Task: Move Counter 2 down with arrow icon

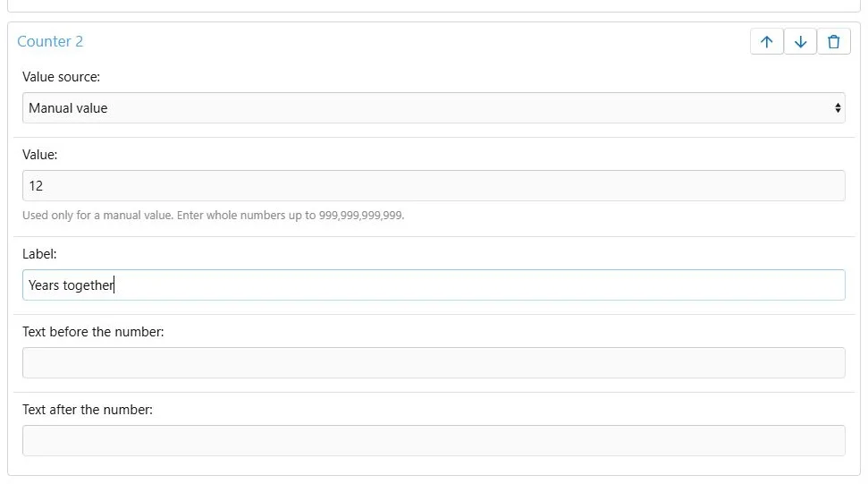Action: point(800,41)
